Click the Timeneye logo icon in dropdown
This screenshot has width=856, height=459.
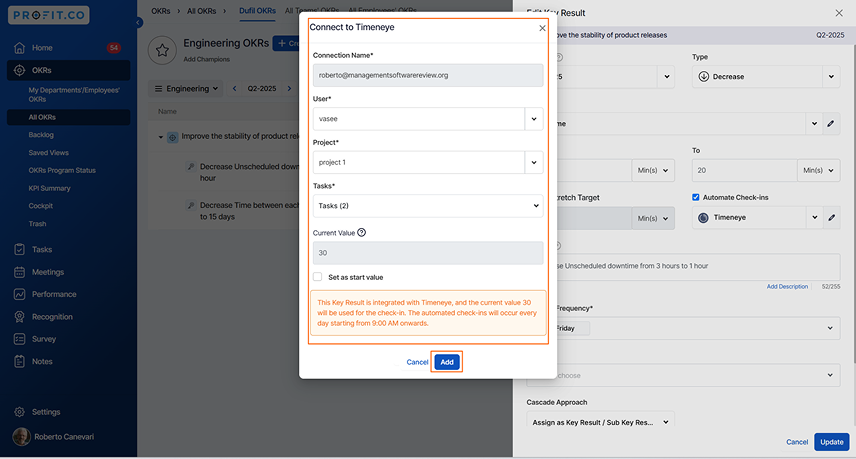[703, 217]
